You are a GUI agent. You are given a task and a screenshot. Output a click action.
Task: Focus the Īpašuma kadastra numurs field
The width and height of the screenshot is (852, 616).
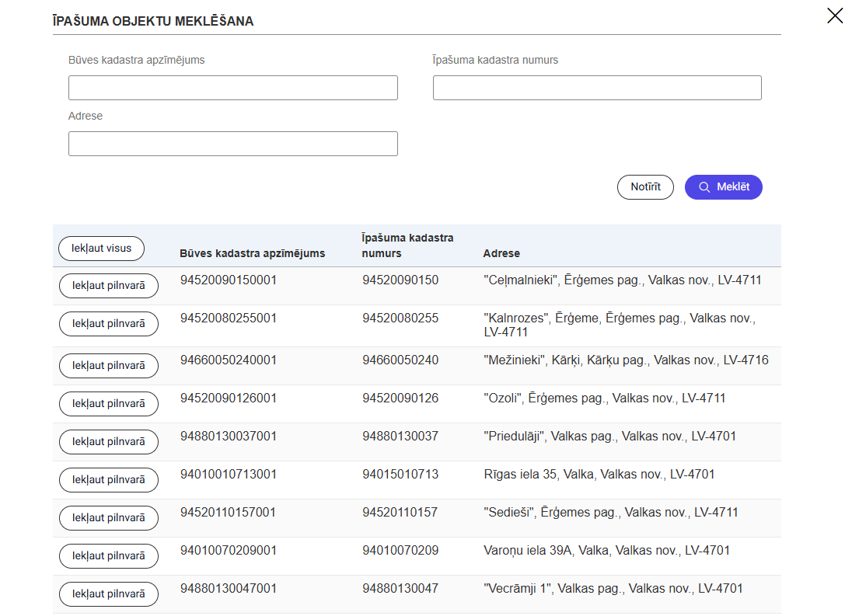coord(596,88)
